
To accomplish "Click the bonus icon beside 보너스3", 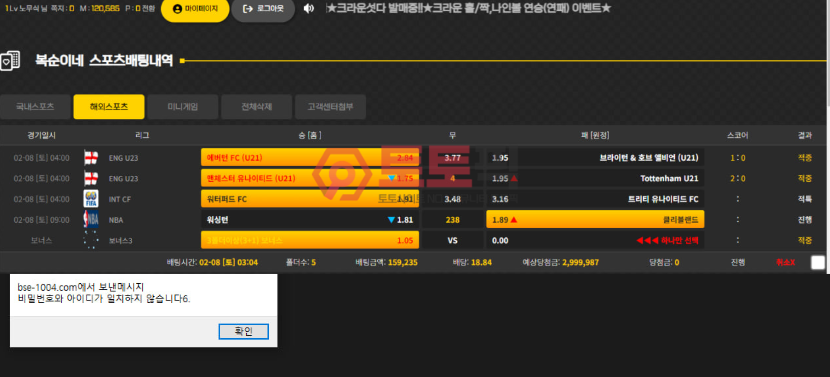I will (x=91, y=240).
